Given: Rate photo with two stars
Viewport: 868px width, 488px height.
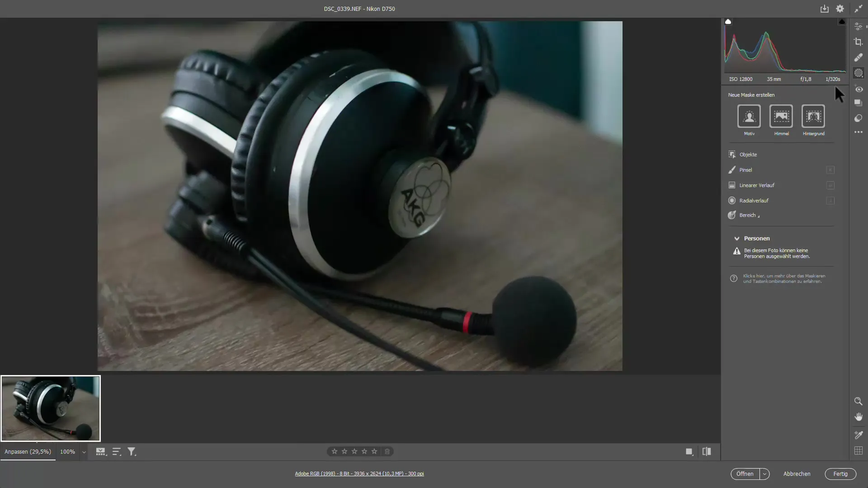Looking at the screenshot, I should (x=344, y=451).
